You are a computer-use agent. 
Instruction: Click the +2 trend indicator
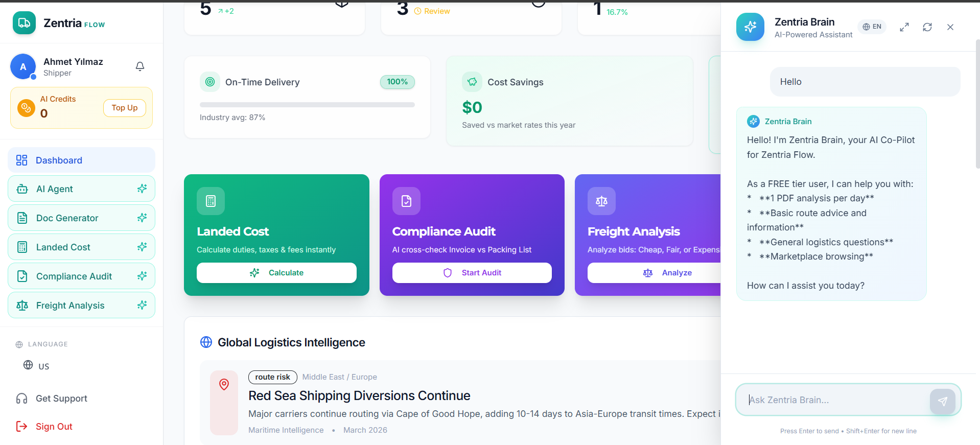(226, 11)
